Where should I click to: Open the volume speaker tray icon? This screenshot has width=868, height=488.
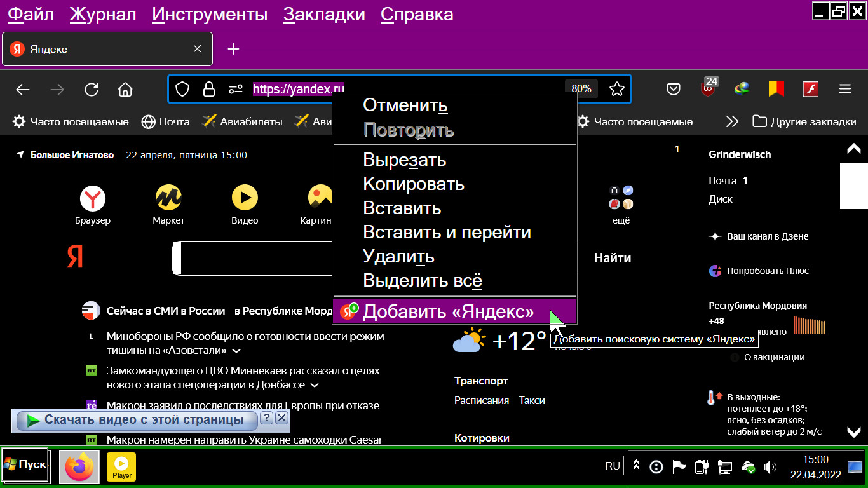(x=770, y=468)
